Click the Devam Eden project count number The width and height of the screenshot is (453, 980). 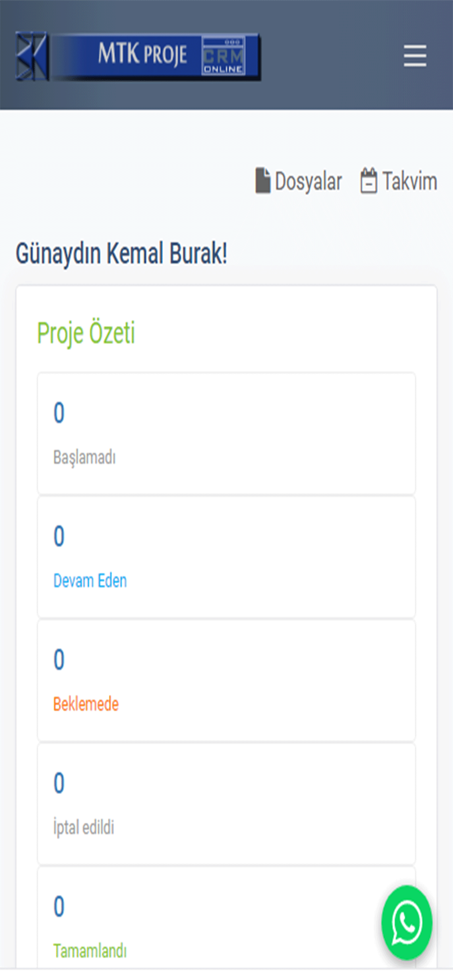tap(59, 536)
